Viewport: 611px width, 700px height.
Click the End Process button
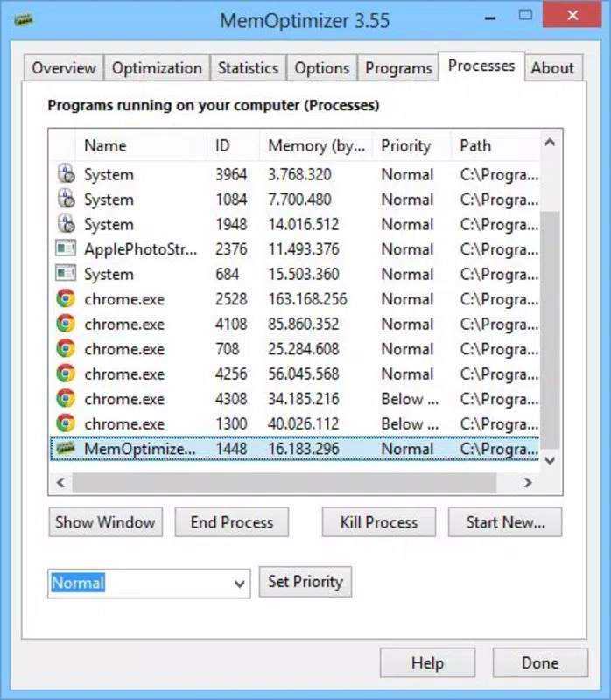tap(232, 521)
